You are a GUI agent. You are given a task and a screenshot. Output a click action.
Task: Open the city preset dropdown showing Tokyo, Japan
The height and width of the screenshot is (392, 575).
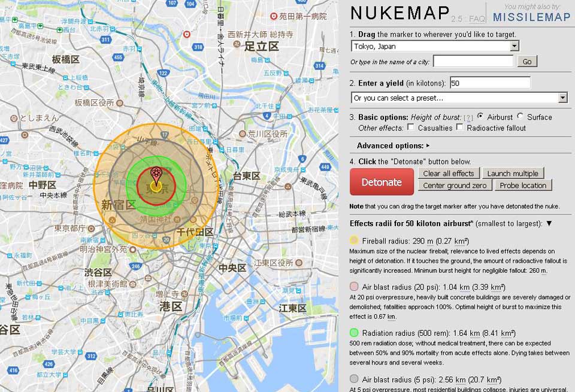click(x=435, y=46)
